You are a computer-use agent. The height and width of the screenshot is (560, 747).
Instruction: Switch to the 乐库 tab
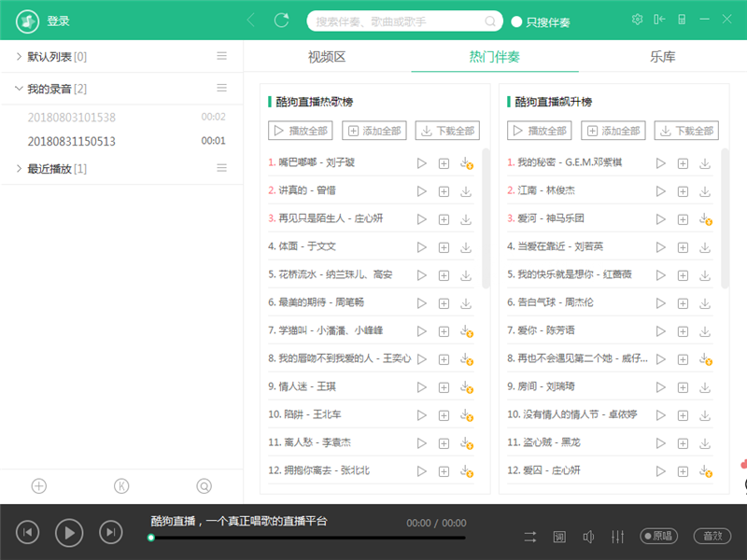pyautogui.click(x=662, y=57)
